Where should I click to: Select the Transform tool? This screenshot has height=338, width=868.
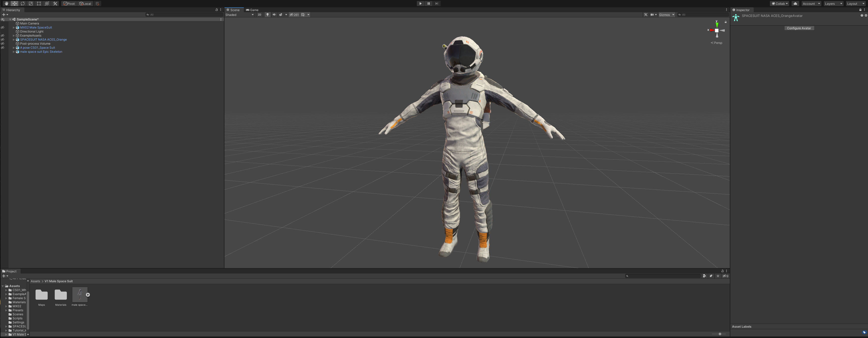tap(47, 3)
